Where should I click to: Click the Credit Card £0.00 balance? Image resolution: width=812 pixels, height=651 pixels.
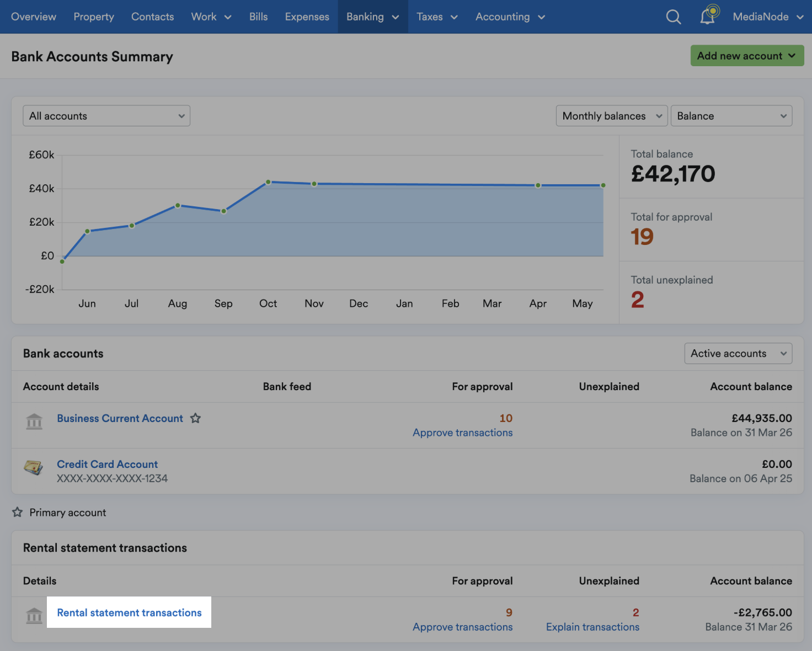[x=777, y=464]
